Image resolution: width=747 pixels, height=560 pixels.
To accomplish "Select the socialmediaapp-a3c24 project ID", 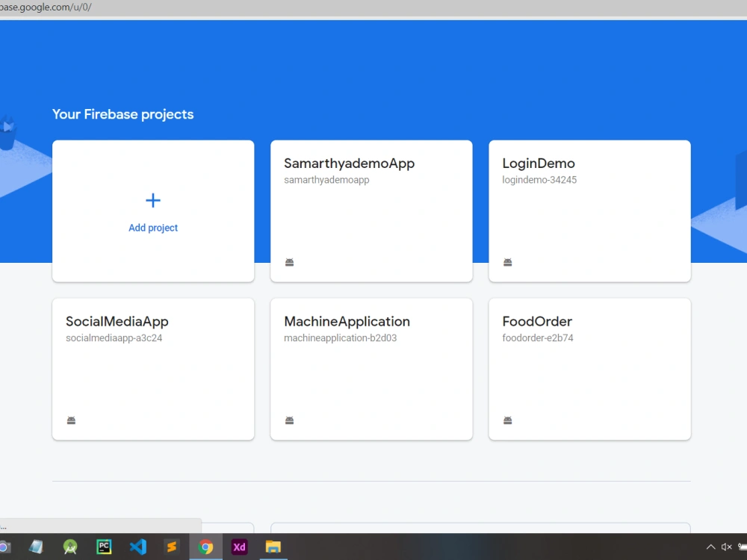I will click(114, 338).
